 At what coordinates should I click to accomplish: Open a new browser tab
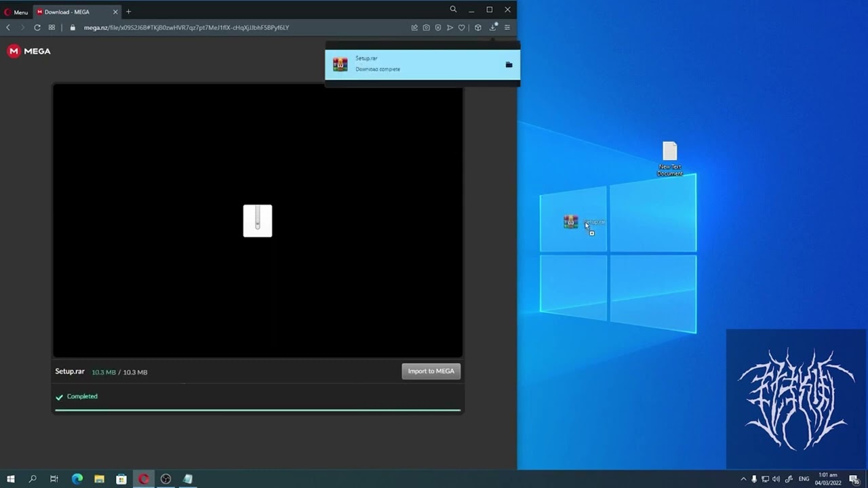128,12
